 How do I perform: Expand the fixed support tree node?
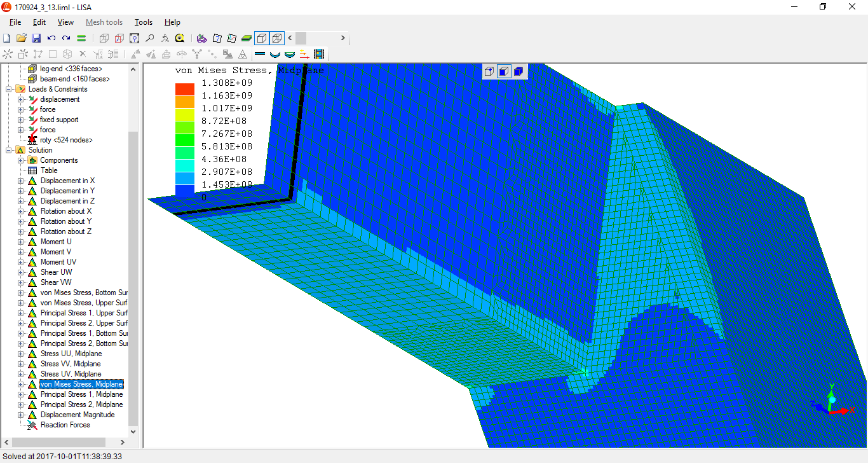[x=21, y=120]
